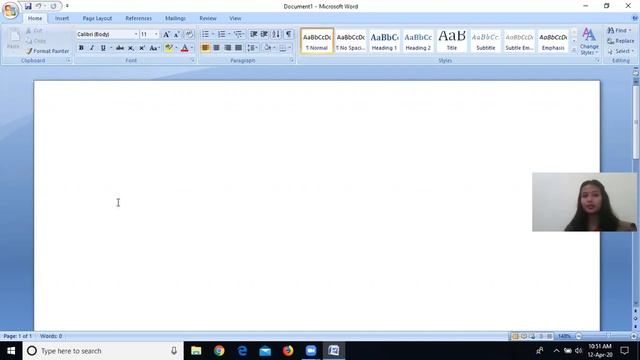Viewport: 640px width, 360px height.
Task: Open the Change Styles menu
Action: click(x=589, y=42)
